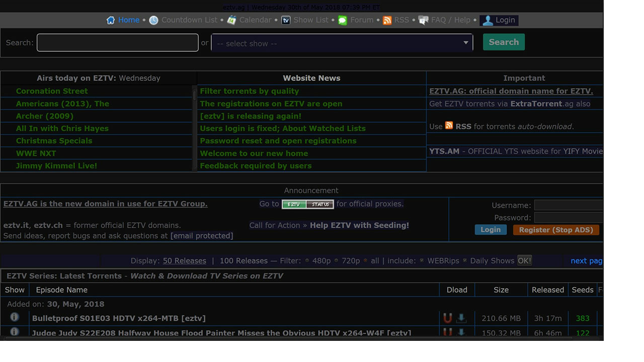This screenshot has height=362, width=644.
Task: Open 'Password reset and open registrations' link
Action: (278, 141)
